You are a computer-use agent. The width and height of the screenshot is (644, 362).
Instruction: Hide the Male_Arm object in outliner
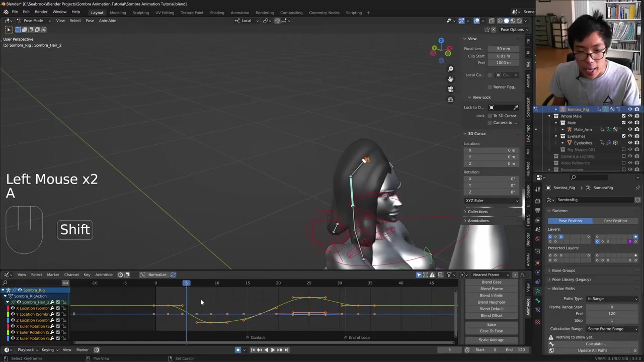point(630,129)
